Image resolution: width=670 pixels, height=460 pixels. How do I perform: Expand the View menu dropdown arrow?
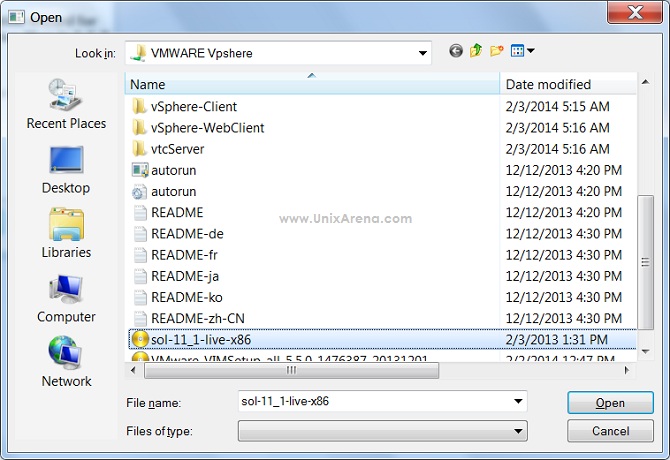click(x=531, y=51)
